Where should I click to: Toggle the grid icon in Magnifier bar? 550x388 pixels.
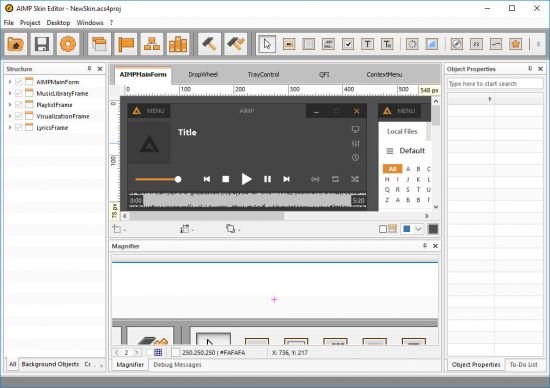pyautogui.click(x=158, y=352)
